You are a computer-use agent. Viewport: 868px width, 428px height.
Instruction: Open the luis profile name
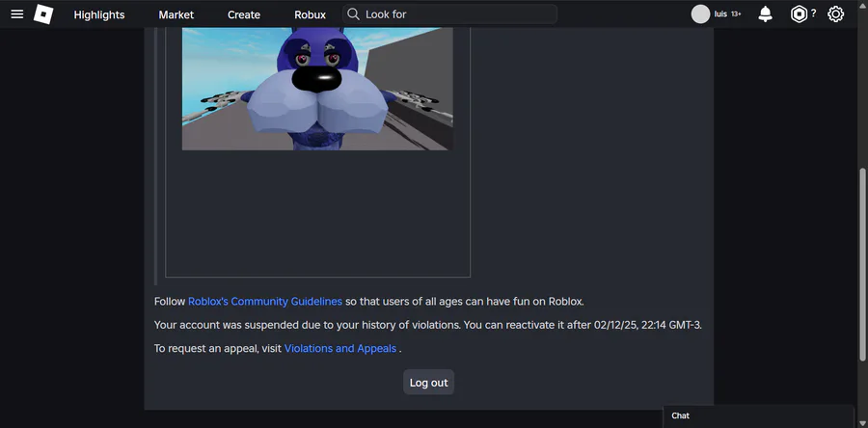pos(720,14)
